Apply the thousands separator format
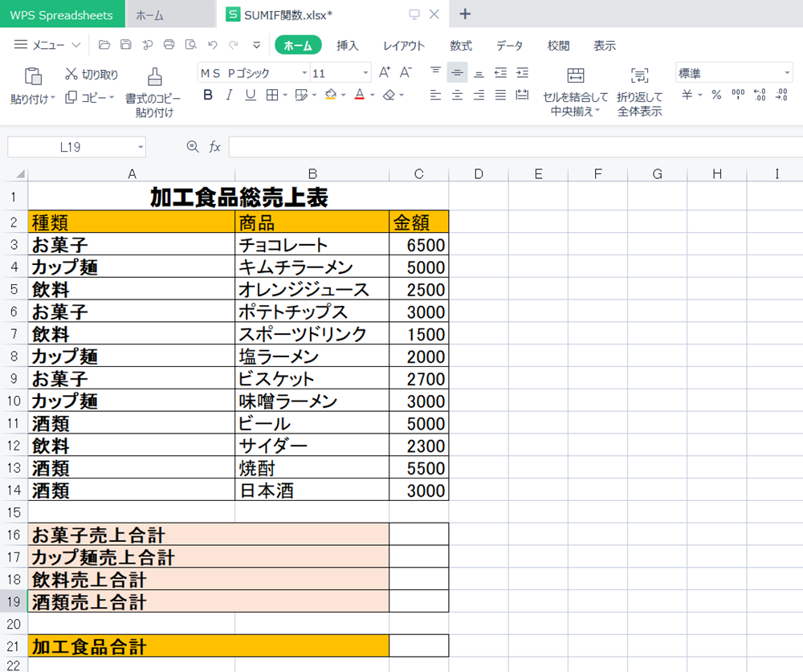 [x=738, y=95]
